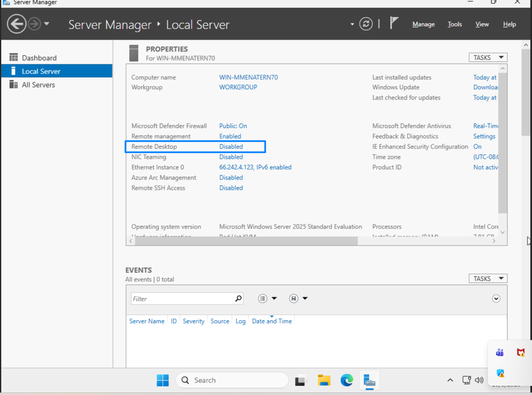Open dropdown arrow left of refresh icon
This screenshot has width=532, height=395.
352,24
